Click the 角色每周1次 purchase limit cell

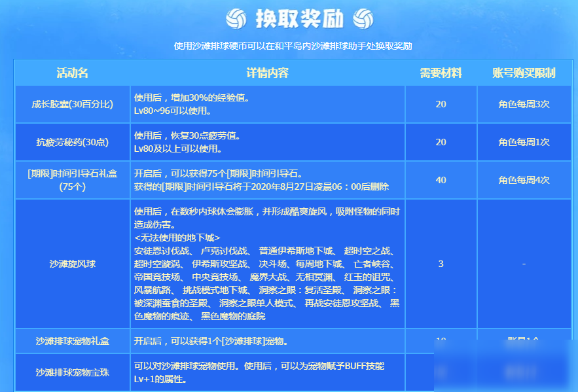(x=524, y=142)
